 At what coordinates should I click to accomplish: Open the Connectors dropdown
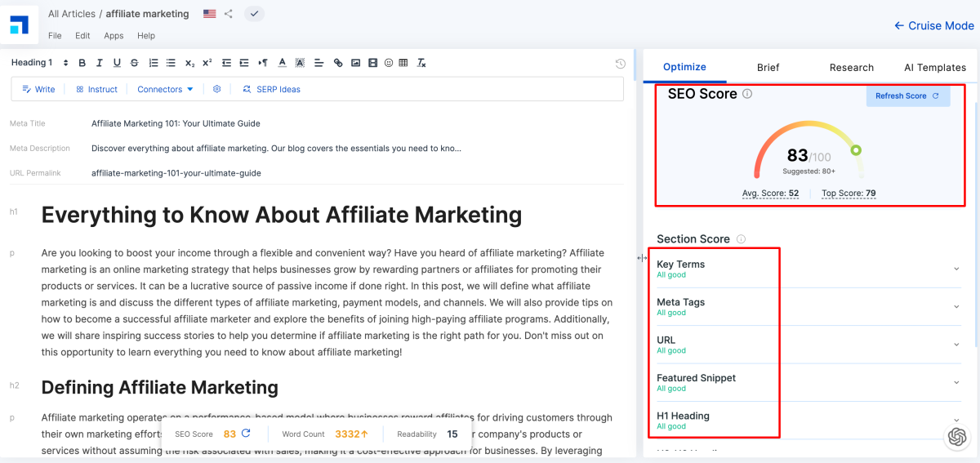click(x=165, y=89)
